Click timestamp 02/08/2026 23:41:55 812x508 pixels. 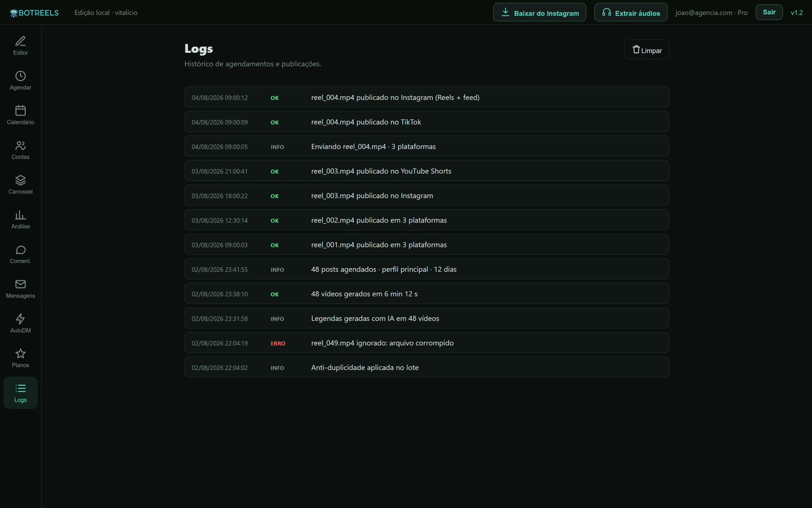click(x=220, y=269)
